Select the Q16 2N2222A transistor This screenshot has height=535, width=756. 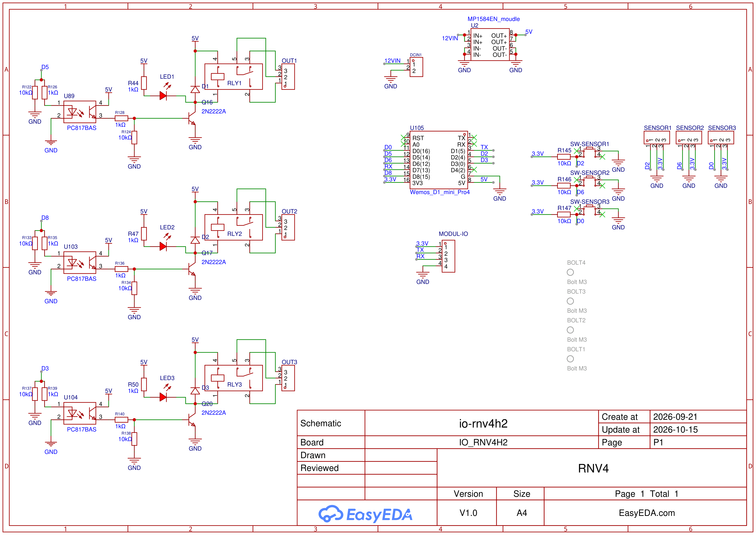coord(192,118)
